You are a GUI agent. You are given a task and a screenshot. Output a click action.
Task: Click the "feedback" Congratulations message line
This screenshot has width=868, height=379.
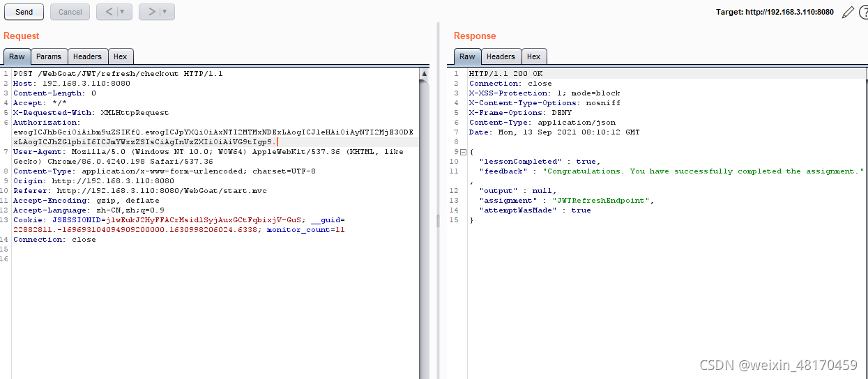coord(671,171)
